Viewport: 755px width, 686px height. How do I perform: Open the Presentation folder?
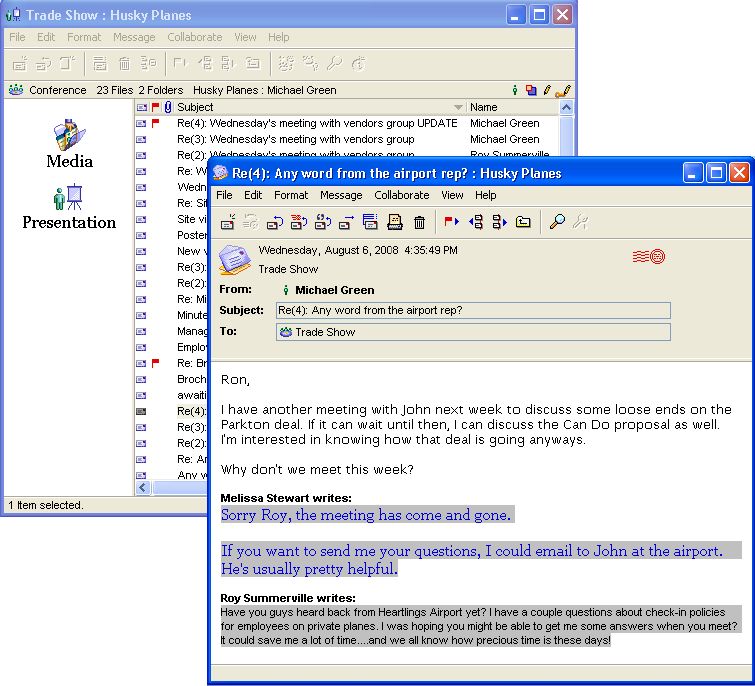69,207
